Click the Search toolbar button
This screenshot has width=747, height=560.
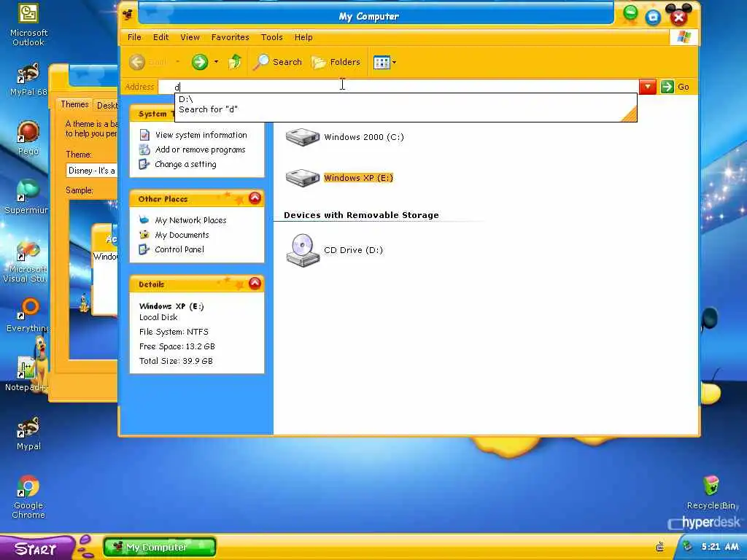point(277,62)
